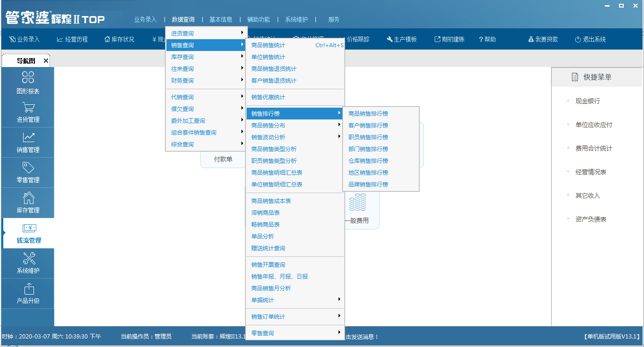Click the 进货管理 shopping cart icon
The height and width of the screenshot is (347, 644).
coord(28,108)
